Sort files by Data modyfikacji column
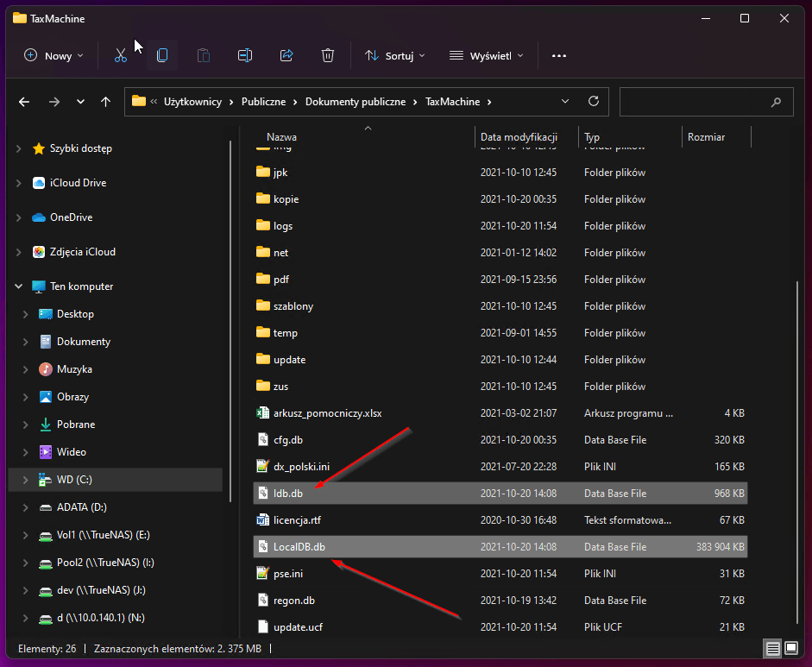 tap(519, 137)
